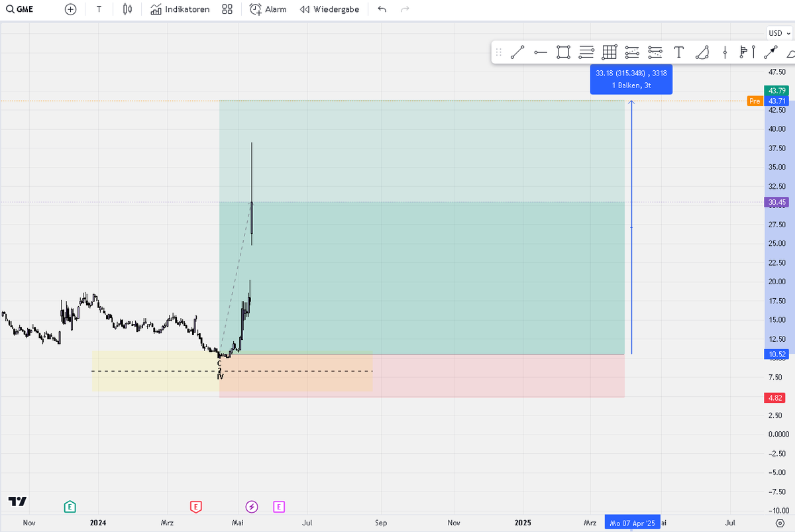
Task: Select the Gann grid box tool
Action: click(609, 52)
